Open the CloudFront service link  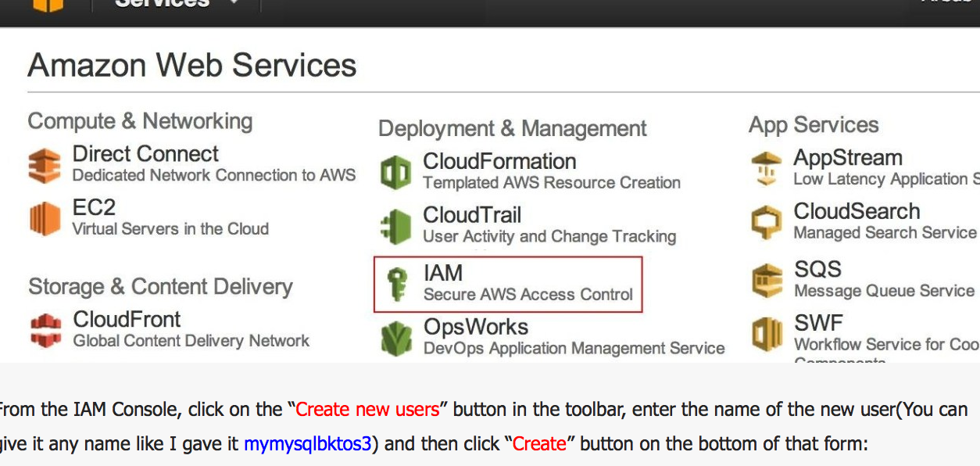pos(127,319)
